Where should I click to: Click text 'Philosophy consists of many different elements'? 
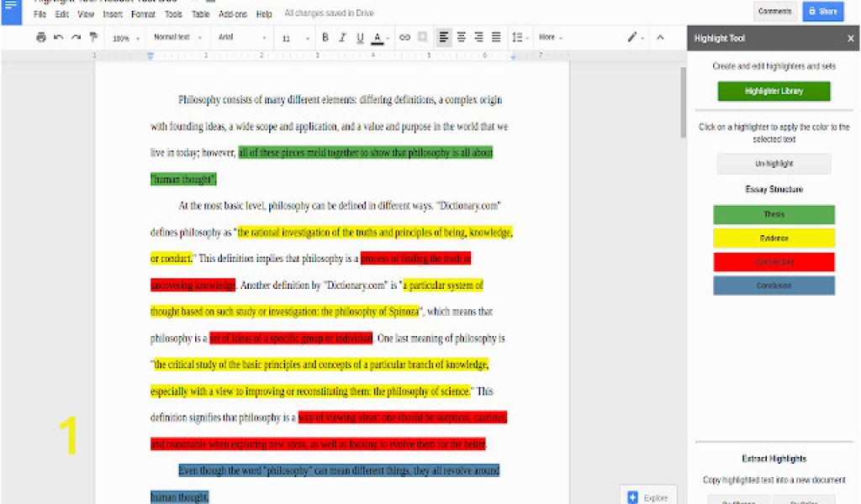[x=267, y=100]
